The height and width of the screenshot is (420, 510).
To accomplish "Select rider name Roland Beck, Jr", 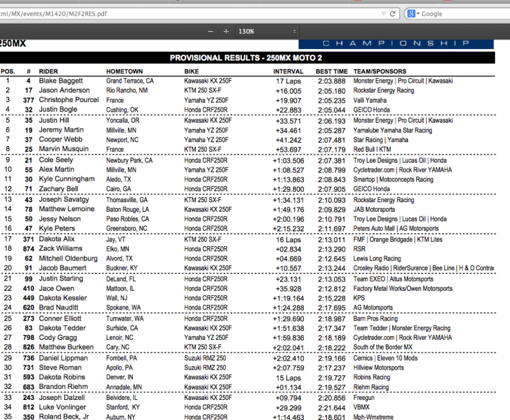I will (x=64, y=416).
